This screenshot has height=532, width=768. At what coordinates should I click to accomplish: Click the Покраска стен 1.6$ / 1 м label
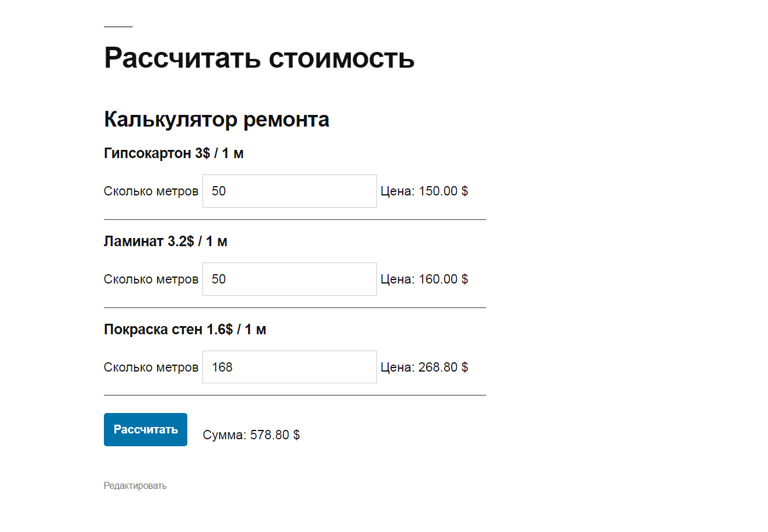tap(185, 330)
